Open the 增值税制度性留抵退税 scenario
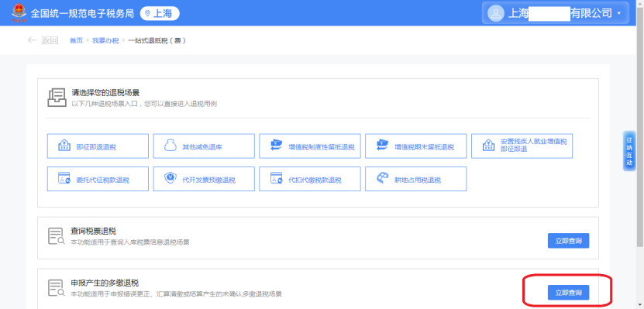This screenshot has width=644, height=309. tap(310, 146)
